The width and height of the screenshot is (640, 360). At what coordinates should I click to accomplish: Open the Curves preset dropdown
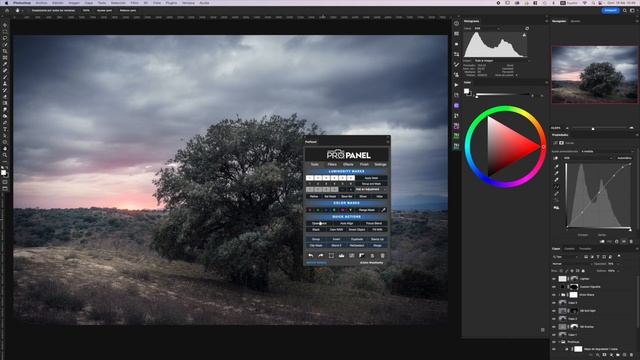point(607,151)
